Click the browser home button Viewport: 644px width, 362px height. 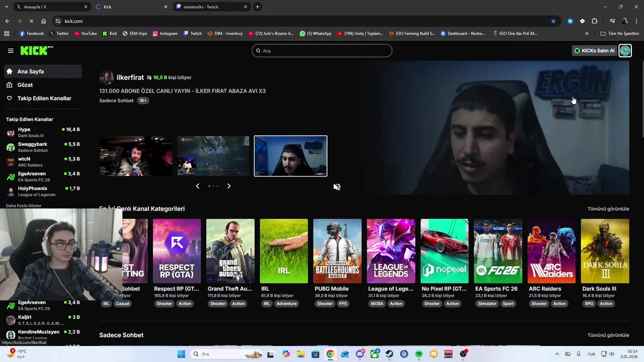44,21
